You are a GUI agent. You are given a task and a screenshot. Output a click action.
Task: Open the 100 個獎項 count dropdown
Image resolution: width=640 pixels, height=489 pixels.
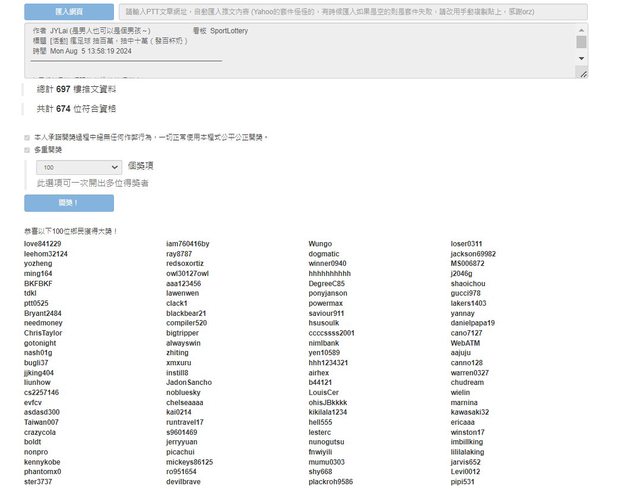[x=78, y=168]
